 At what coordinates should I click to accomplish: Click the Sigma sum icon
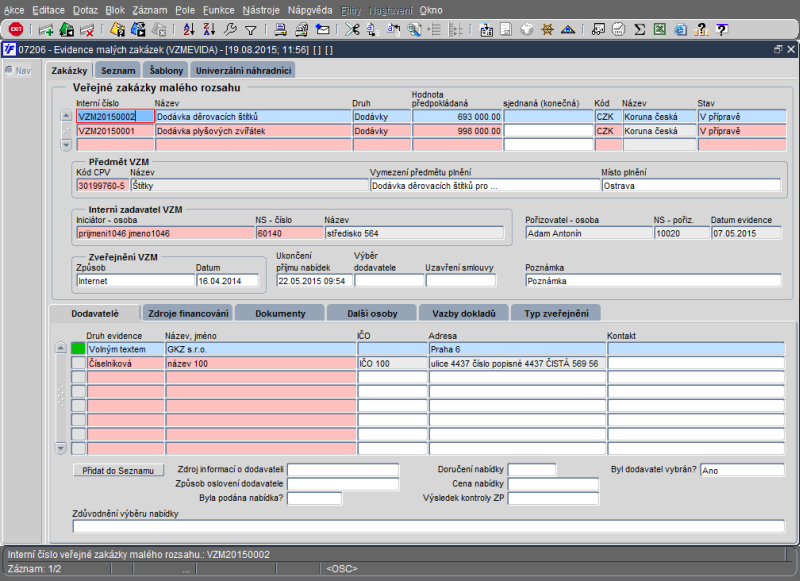(640, 29)
